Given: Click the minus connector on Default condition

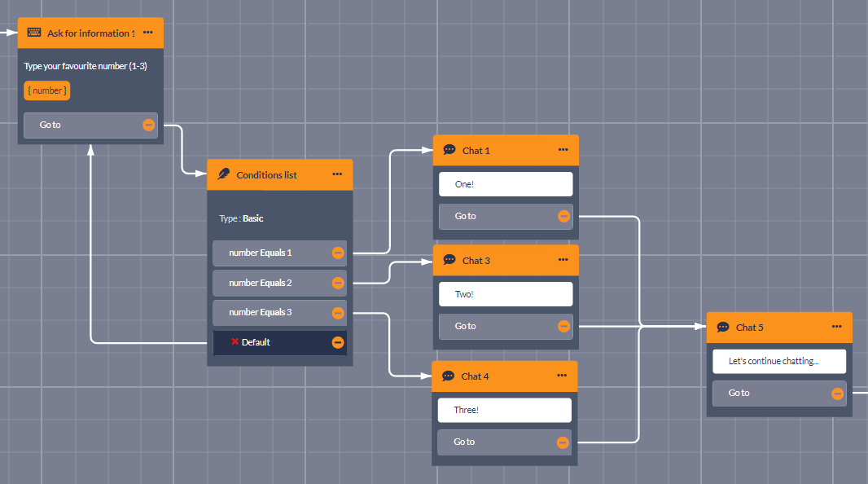Looking at the screenshot, I should point(338,342).
